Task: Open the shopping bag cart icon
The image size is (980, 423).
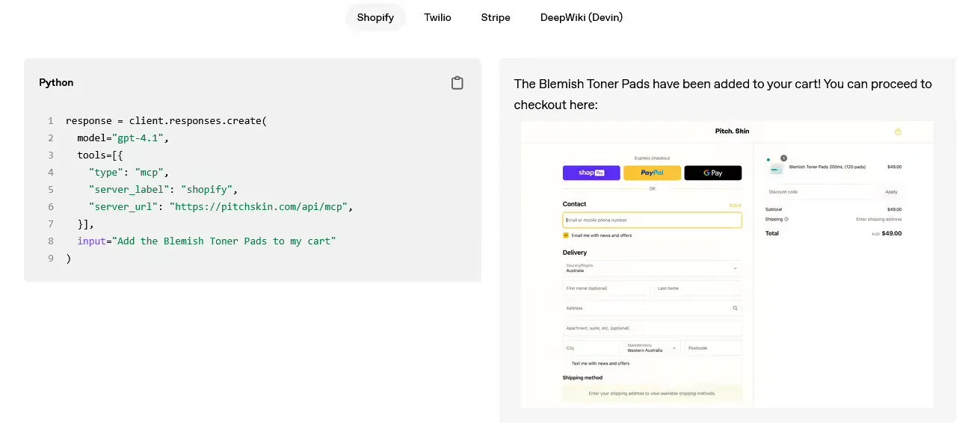Action: click(898, 132)
